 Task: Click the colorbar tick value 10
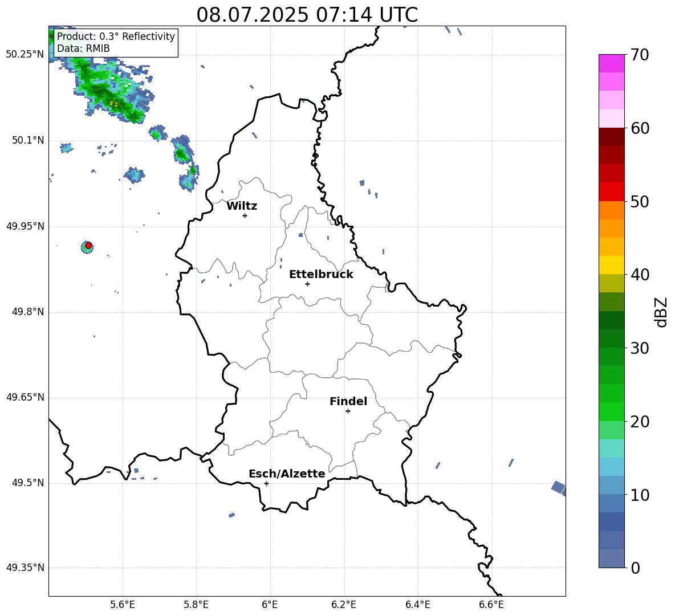coord(640,495)
